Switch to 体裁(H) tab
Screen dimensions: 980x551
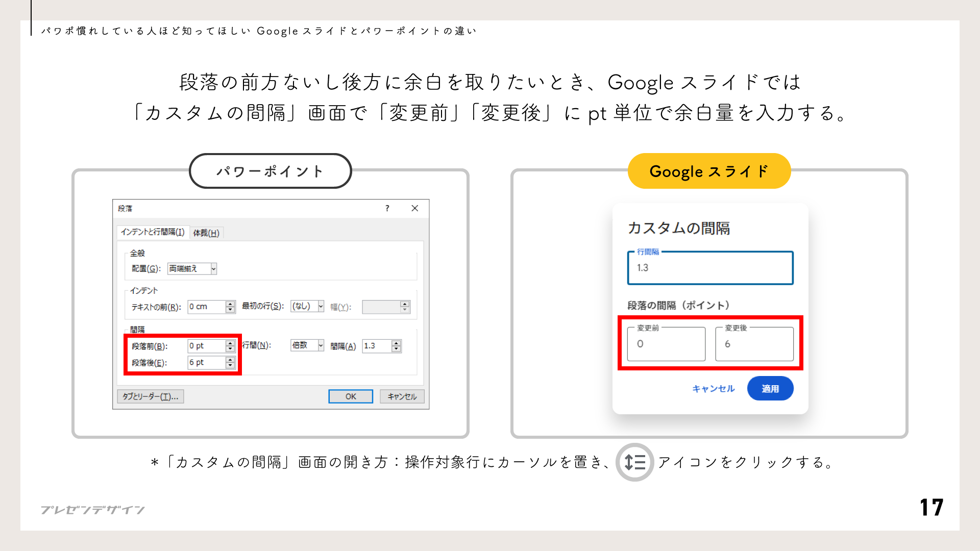(x=206, y=233)
